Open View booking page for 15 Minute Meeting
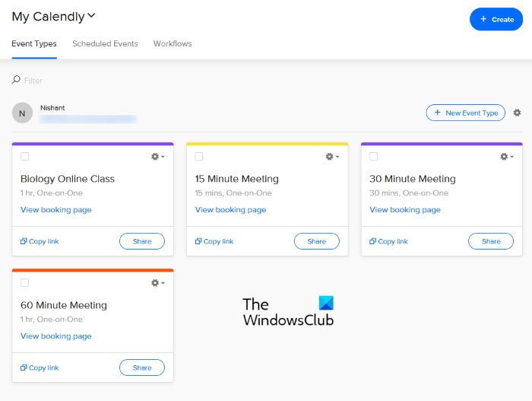The width and height of the screenshot is (532, 401). point(230,210)
